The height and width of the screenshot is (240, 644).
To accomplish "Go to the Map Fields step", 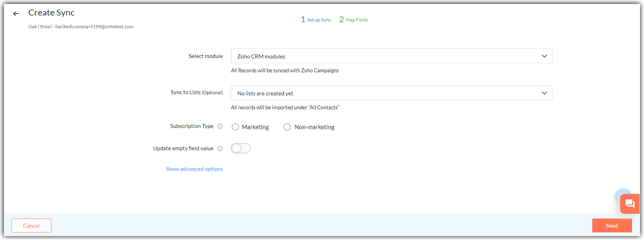I will (353, 19).
